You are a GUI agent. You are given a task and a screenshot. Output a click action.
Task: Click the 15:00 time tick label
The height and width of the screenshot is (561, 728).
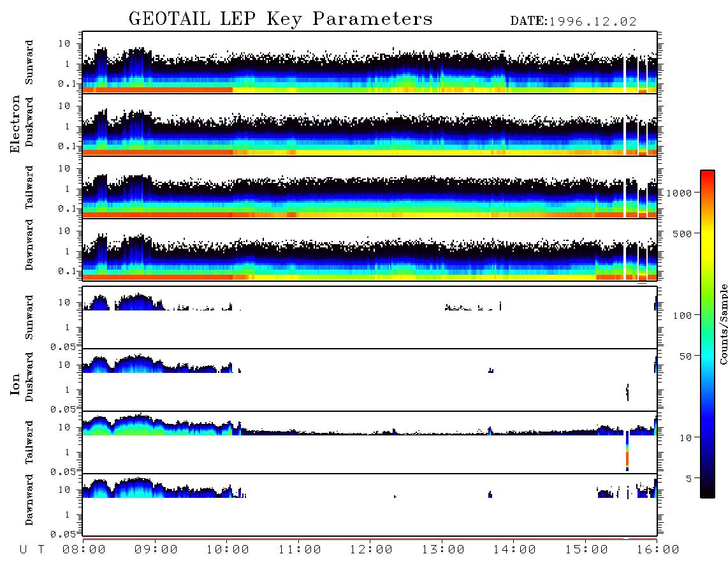pos(586,550)
